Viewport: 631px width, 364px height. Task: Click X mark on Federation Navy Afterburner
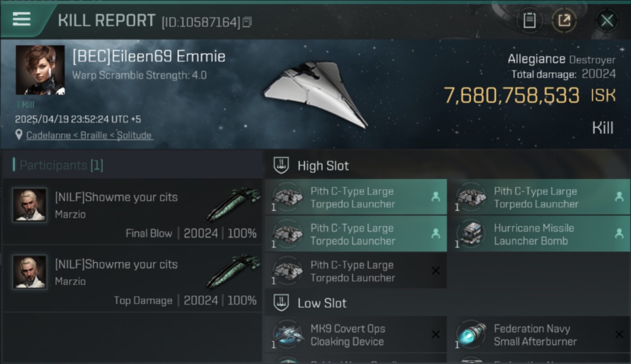[619, 334]
